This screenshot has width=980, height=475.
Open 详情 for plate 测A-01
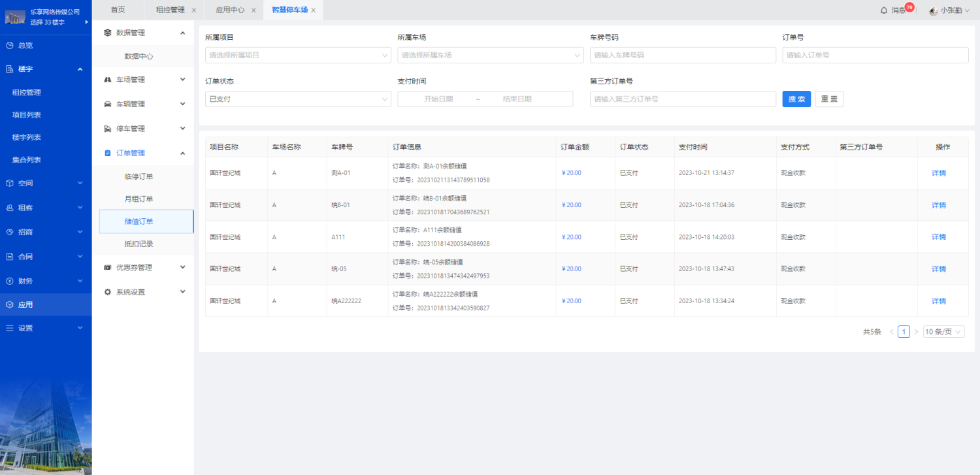pos(939,173)
